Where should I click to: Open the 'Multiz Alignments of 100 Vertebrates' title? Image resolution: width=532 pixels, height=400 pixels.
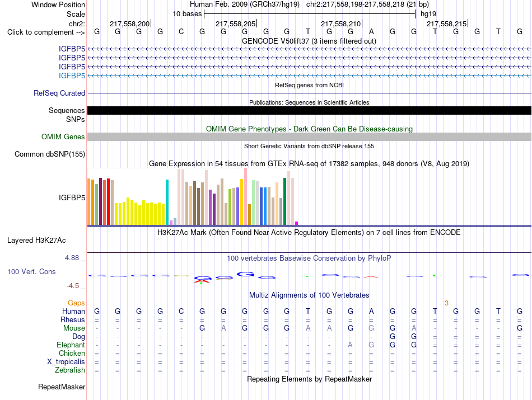click(309, 295)
